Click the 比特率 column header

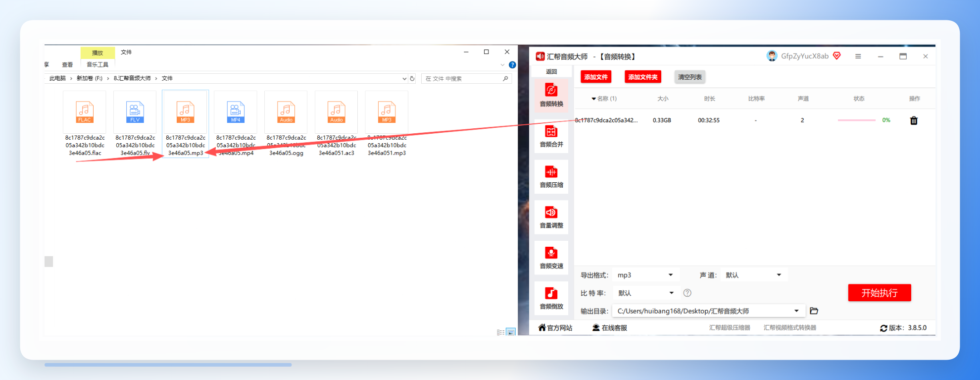pos(756,99)
